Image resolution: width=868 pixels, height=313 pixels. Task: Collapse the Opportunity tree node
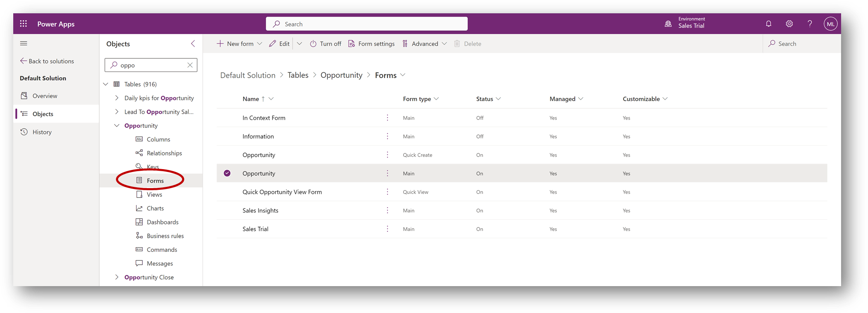point(117,126)
